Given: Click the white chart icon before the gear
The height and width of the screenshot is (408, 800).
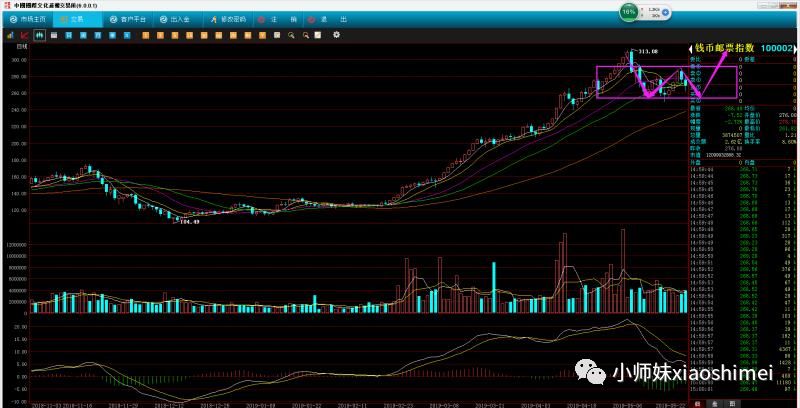Looking at the screenshot, I should click(x=318, y=35).
